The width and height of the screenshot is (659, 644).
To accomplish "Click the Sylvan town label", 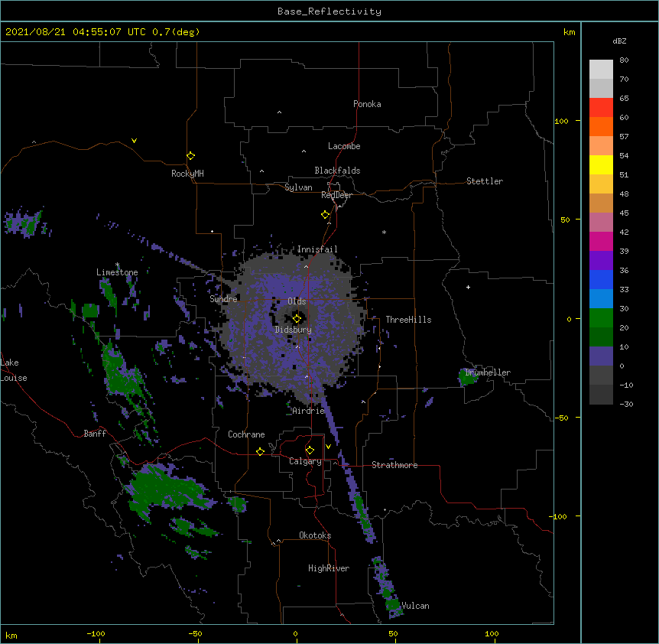I will 298,187.
